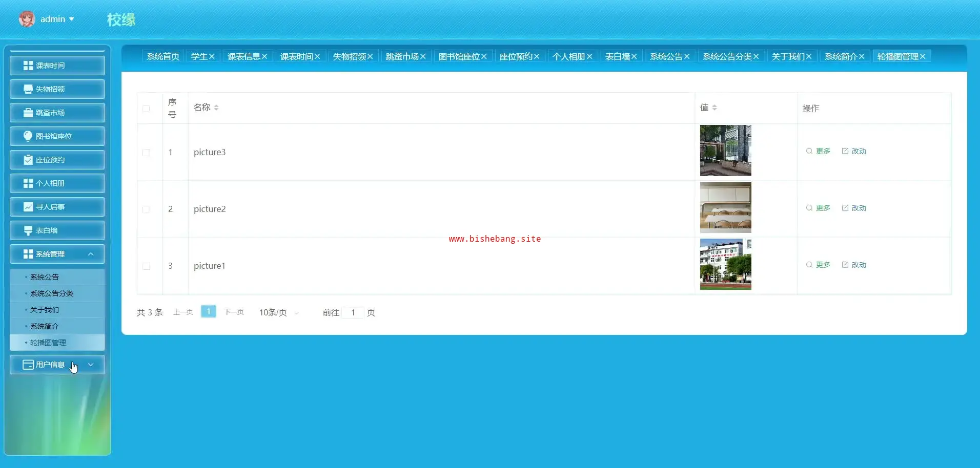Click the 座位预约 clipboard icon
980x468 pixels.
(x=28, y=160)
